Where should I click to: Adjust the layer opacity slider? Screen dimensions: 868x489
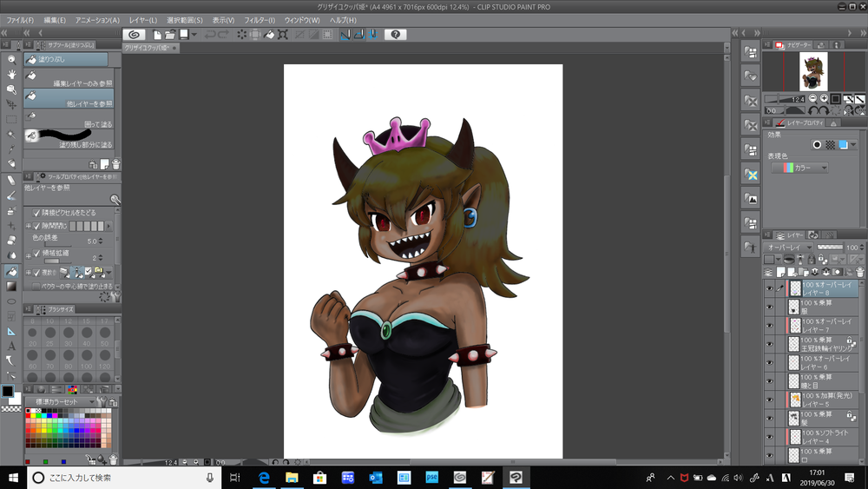point(829,248)
